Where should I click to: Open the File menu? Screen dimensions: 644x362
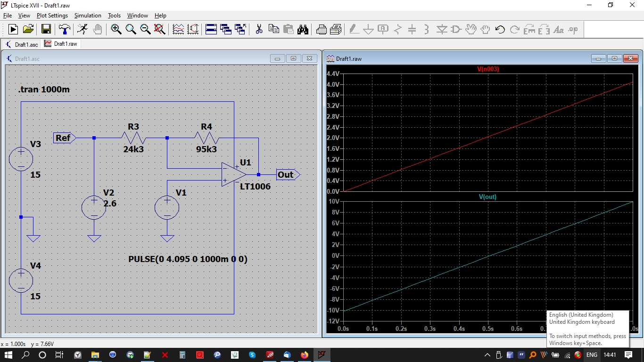click(x=8, y=16)
